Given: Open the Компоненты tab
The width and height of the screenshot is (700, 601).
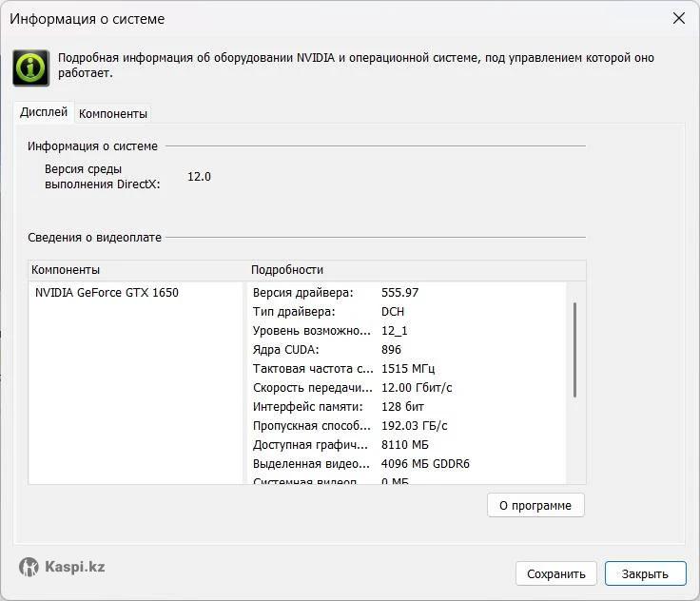Looking at the screenshot, I should pos(113,113).
